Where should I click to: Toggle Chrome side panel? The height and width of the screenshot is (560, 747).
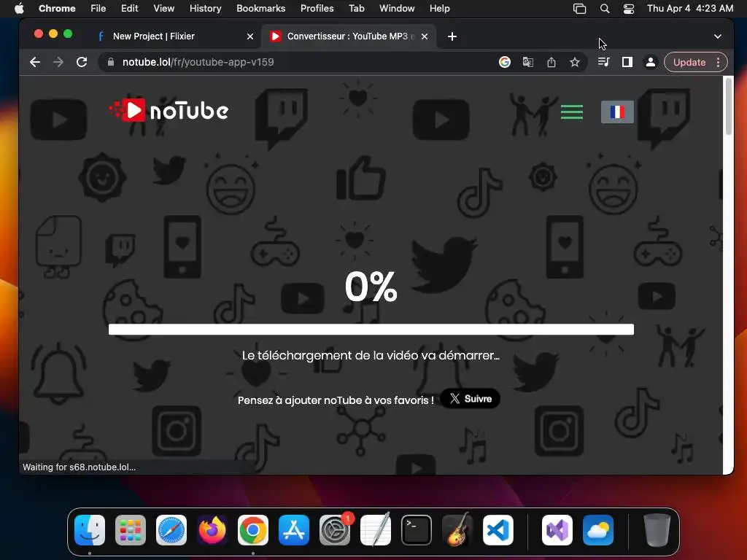pyautogui.click(x=627, y=62)
